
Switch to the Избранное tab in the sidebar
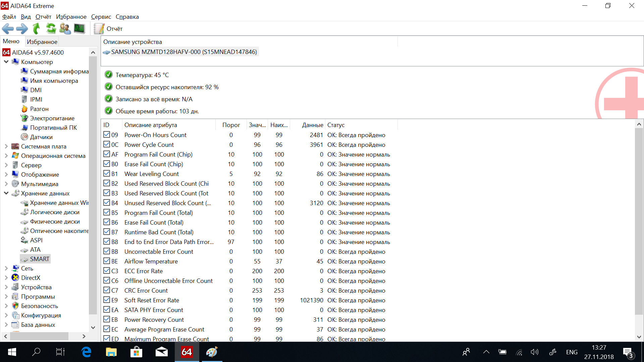click(x=42, y=42)
